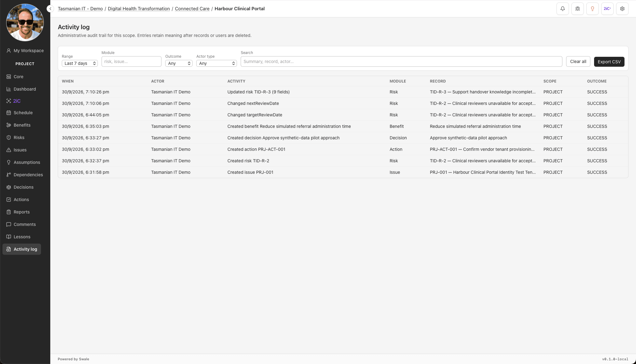Click the Export CSV button
The height and width of the screenshot is (364, 636).
tap(609, 62)
